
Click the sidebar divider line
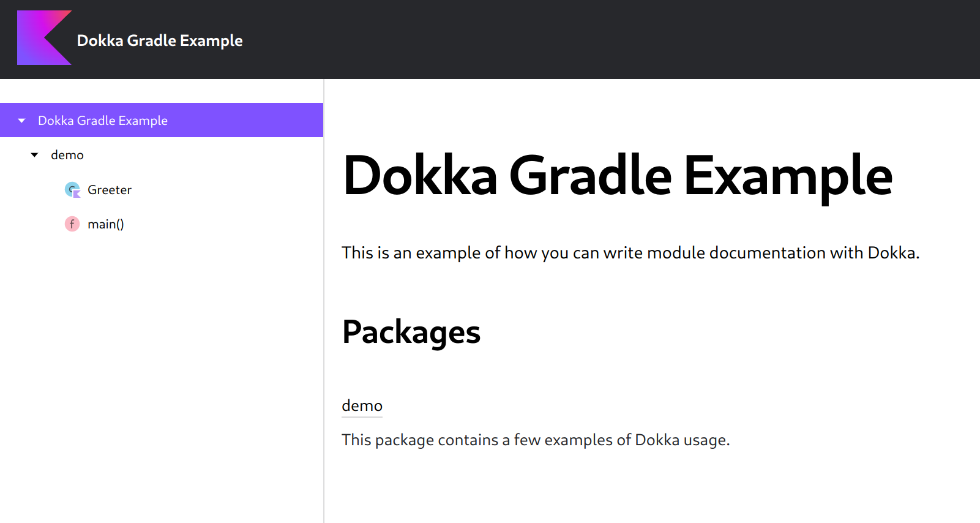(324, 300)
